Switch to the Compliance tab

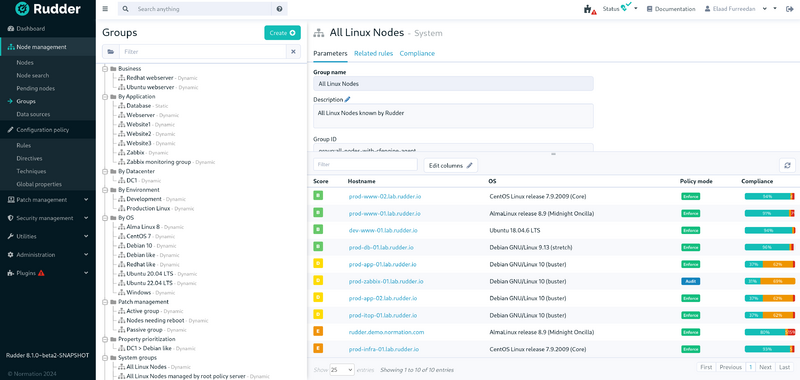point(417,54)
